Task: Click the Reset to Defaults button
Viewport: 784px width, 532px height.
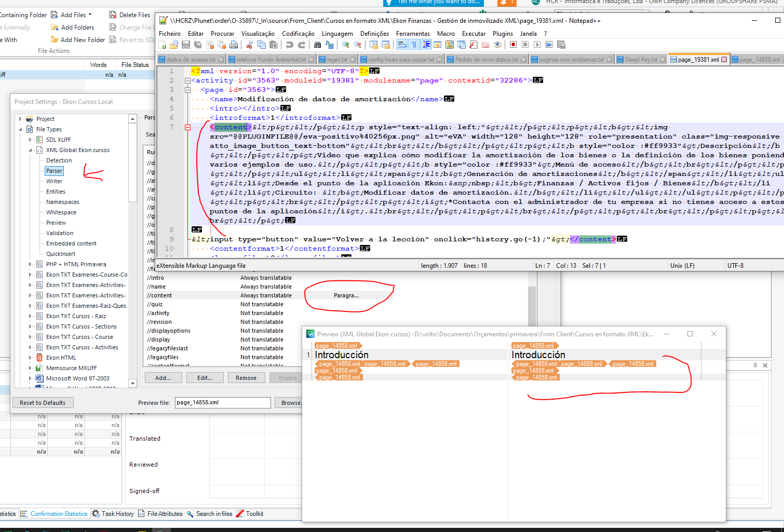Action: coord(43,403)
